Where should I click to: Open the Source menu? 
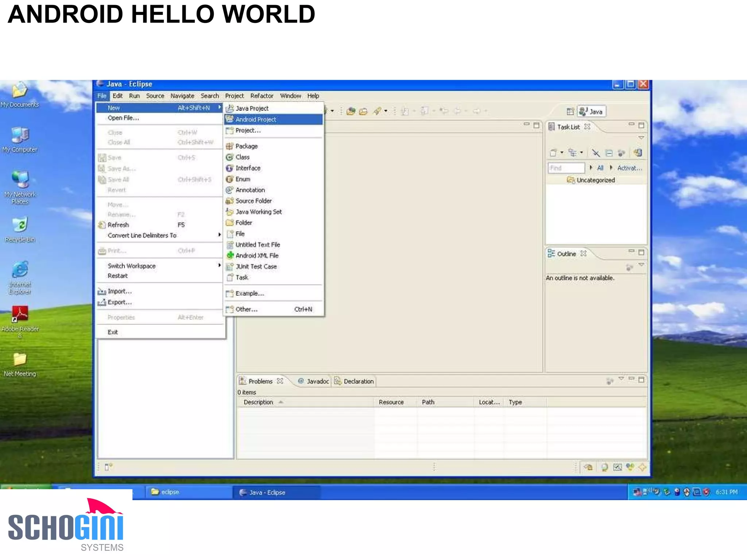155,96
